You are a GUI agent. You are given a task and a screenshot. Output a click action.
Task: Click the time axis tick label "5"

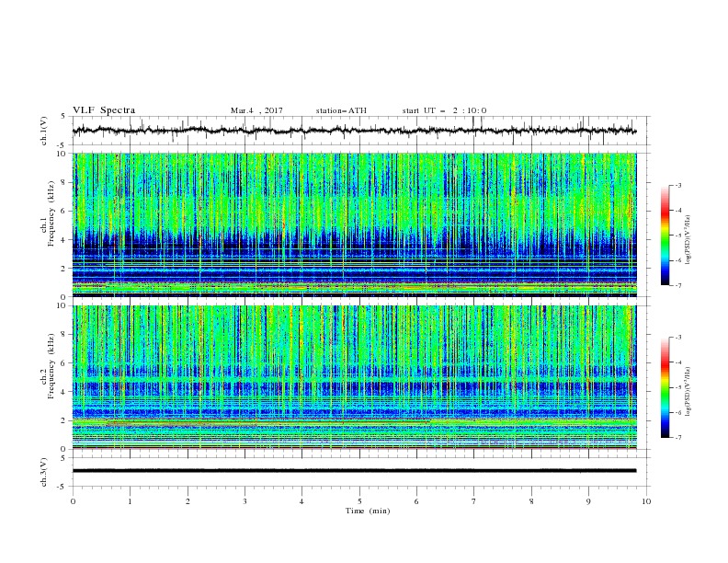(359, 501)
